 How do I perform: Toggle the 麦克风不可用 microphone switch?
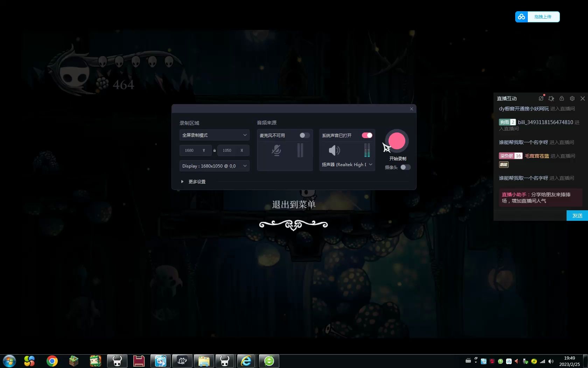(304, 135)
